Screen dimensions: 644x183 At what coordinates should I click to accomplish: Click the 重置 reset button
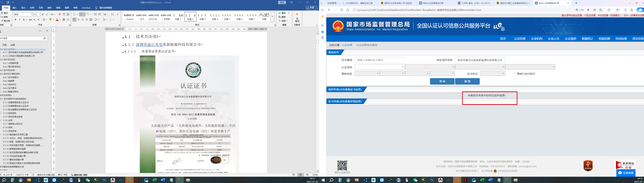[x=467, y=81]
